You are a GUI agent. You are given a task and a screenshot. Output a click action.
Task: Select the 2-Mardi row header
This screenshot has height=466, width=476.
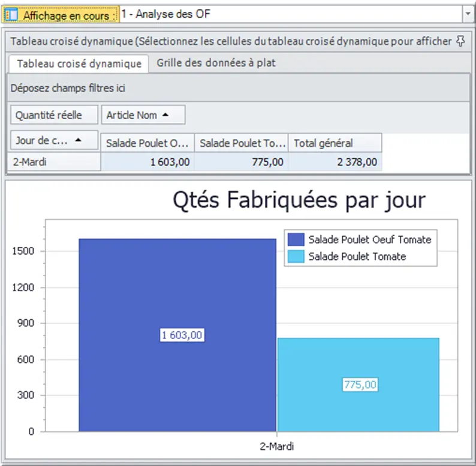coord(54,162)
